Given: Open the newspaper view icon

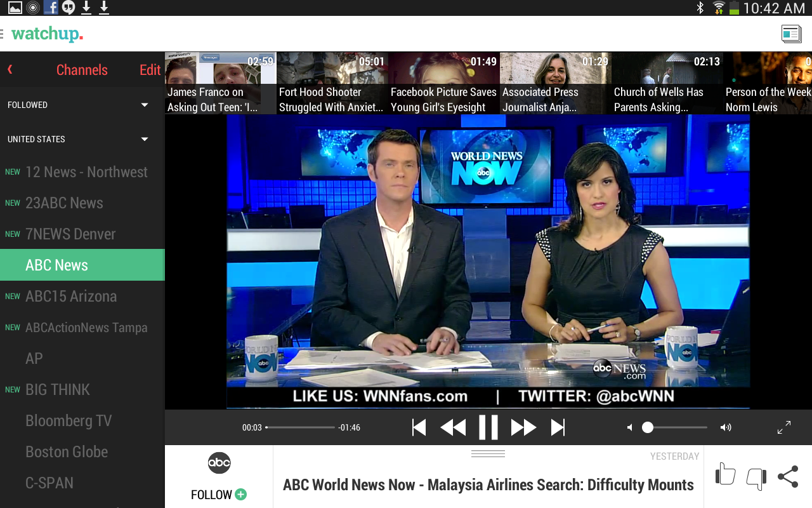Looking at the screenshot, I should [791, 34].
